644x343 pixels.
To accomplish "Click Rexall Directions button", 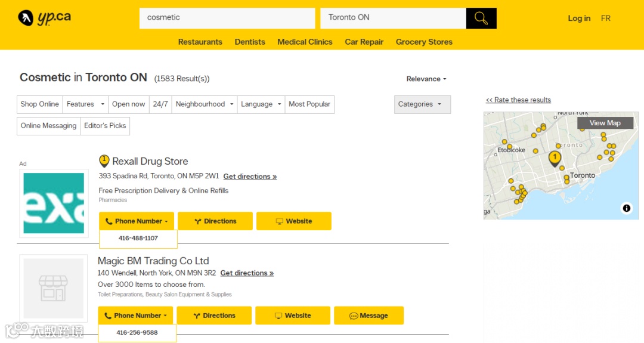I will pos(215,221).
